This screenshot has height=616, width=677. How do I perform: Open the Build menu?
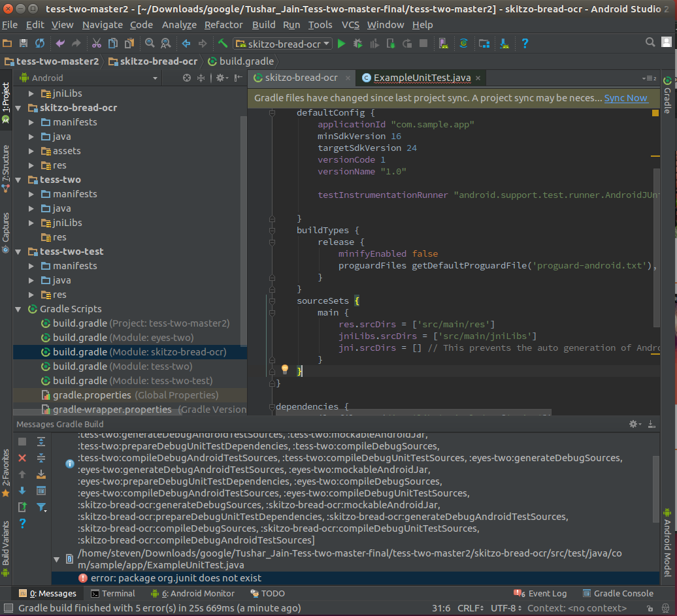(264, 25)
